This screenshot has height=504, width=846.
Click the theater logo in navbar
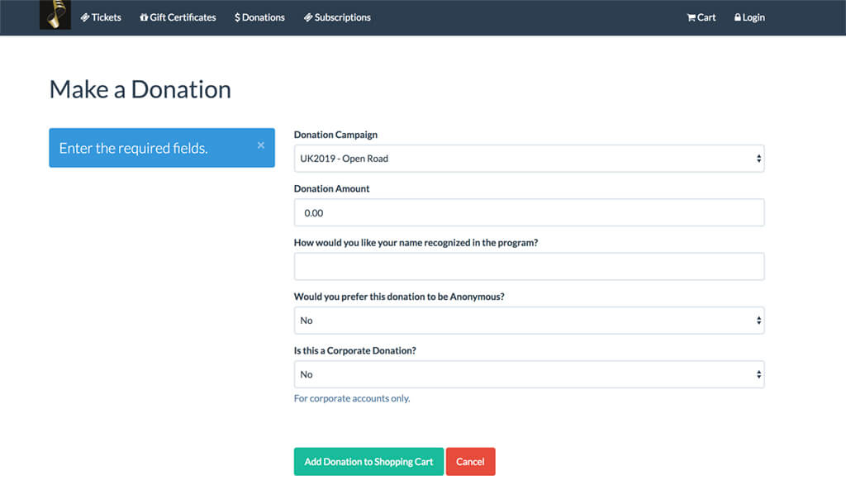tap(55, 16)
